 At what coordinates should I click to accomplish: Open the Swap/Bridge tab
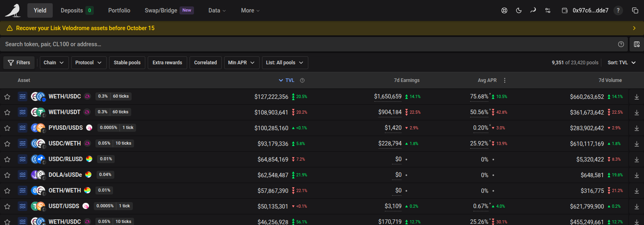point(169,10)
